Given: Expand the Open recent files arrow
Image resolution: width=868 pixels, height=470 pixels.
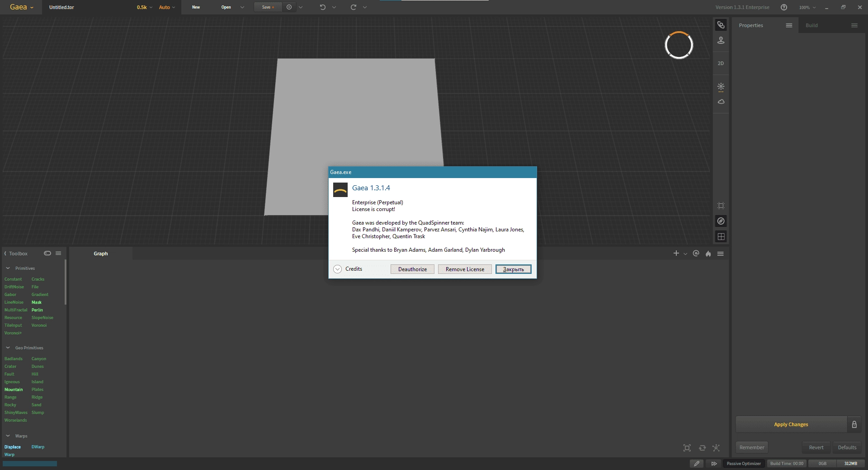Looking at the screenshot, I should point(242,7).
